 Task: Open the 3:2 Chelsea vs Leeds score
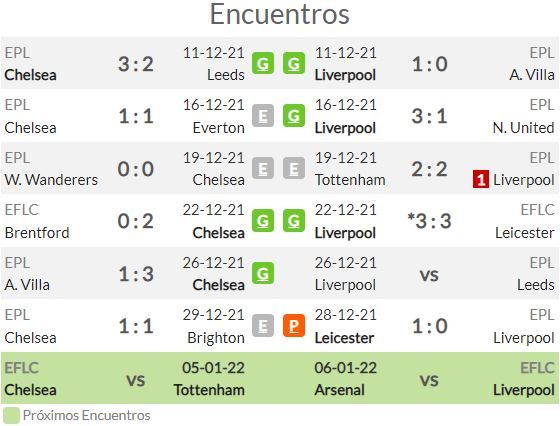click(x=136, y=64)
